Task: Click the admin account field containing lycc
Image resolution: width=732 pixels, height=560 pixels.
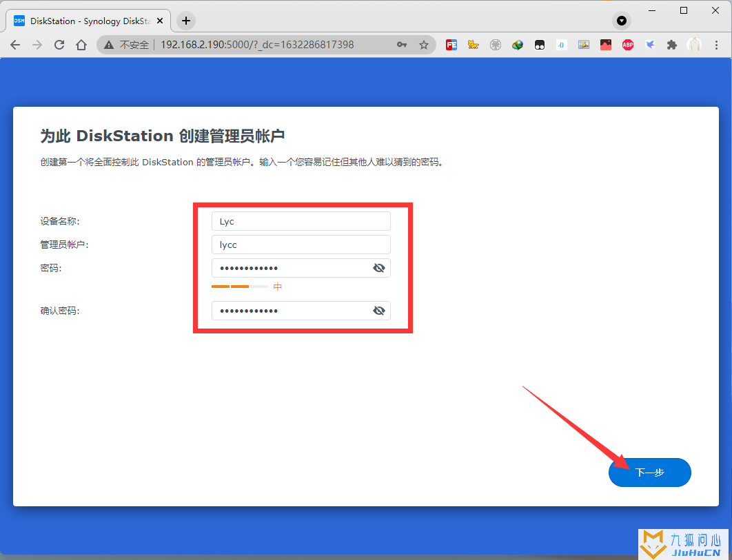Action: 301,245
